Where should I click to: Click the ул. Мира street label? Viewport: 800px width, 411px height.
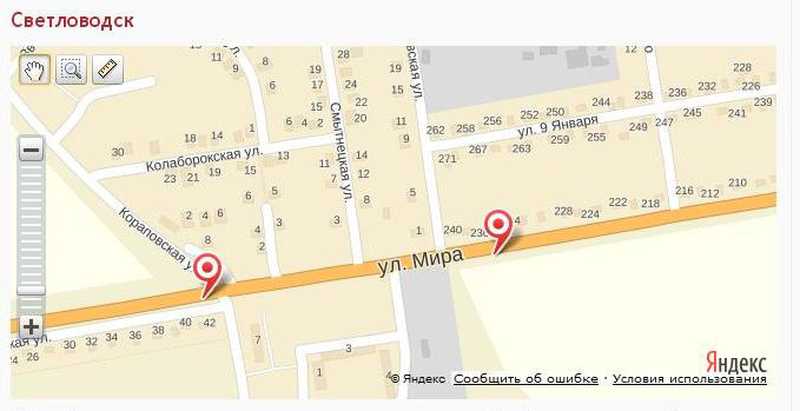click(x=421, y=263)
